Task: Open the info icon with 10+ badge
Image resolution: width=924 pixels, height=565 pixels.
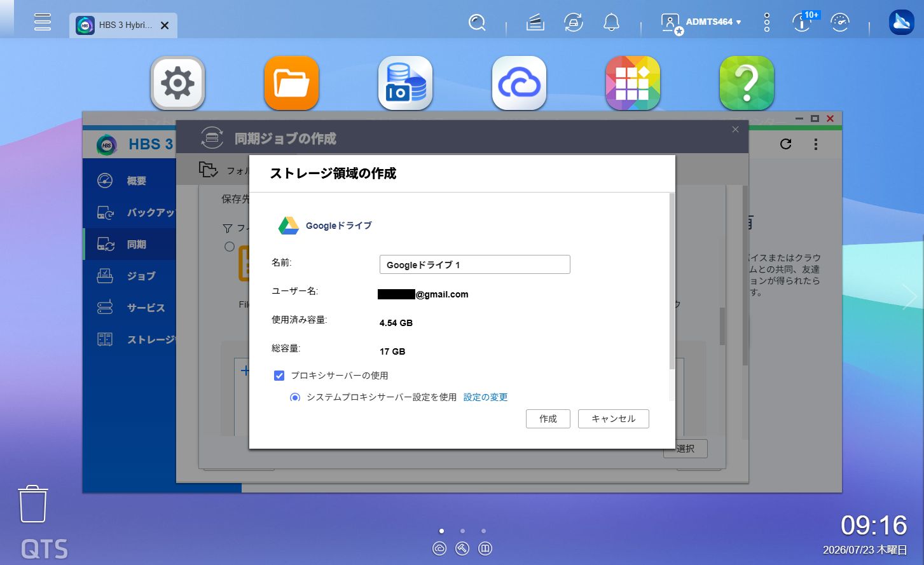Action: pyautogui.click(x=803, y=22)
